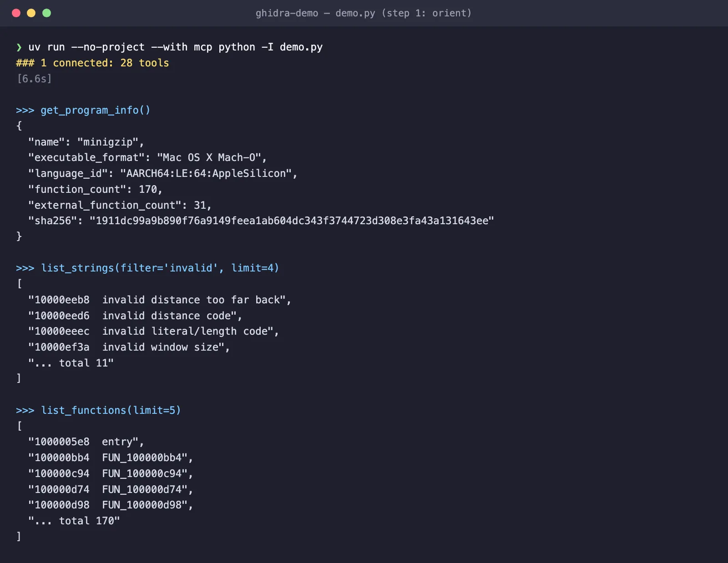
Task: Click the '... total 11' line
Action: [71, 363]
